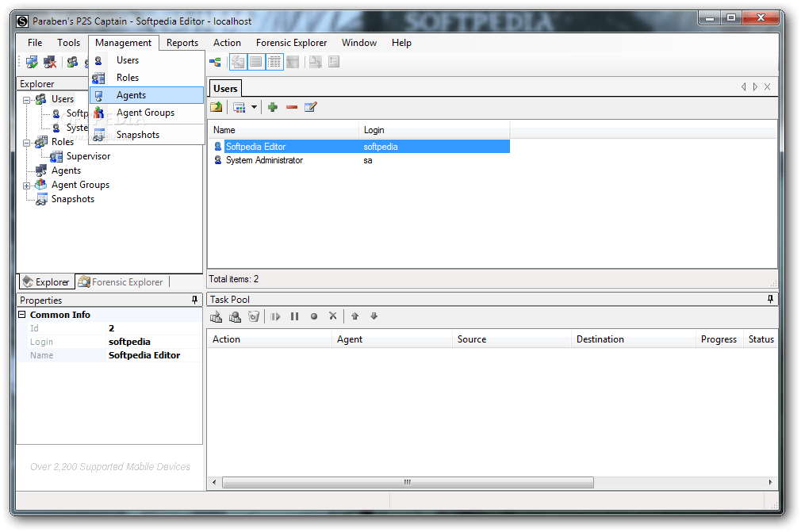Choose Snapshots from the Management menu
The height and width of the screenshot is (532, 801).
(148, 135)
